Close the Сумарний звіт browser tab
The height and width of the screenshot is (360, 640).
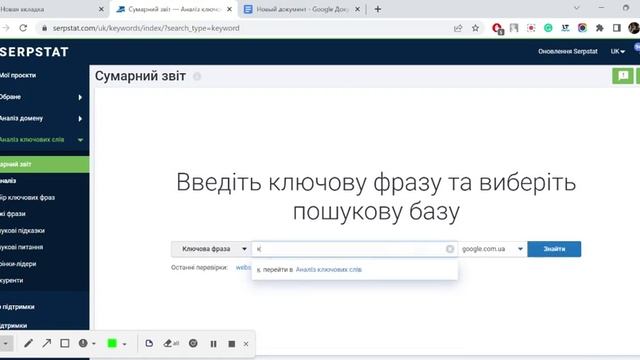(229, 9)
